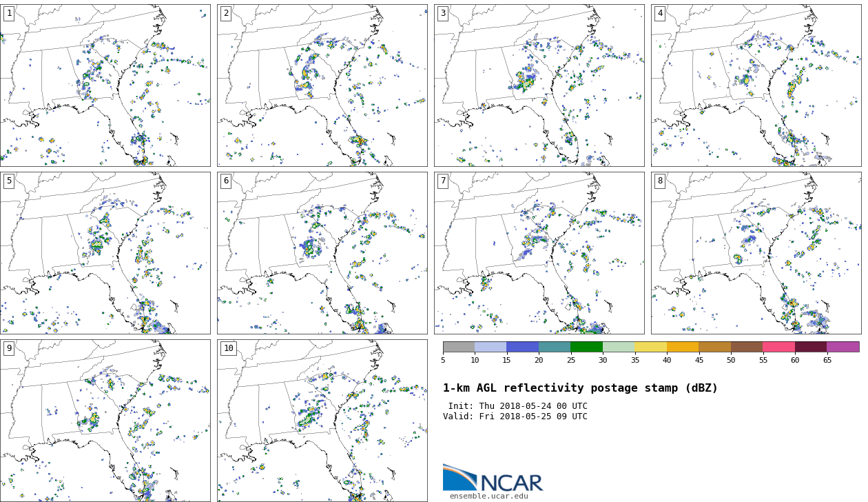Select ensemble member 2 reflectivity map

click(322, 86)
